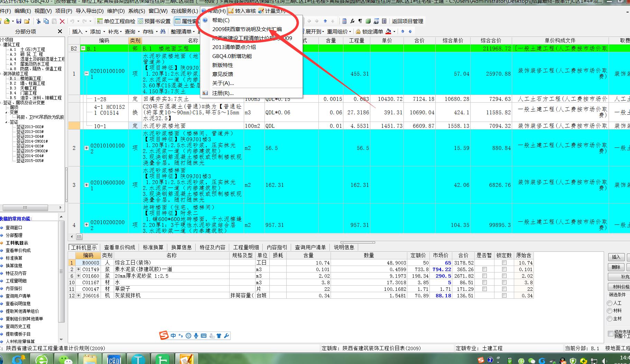The height and width of the screenshot is (364, 630).
Task: Click the Save (floppy disk) toolbar icon
Action: point(19,21)
